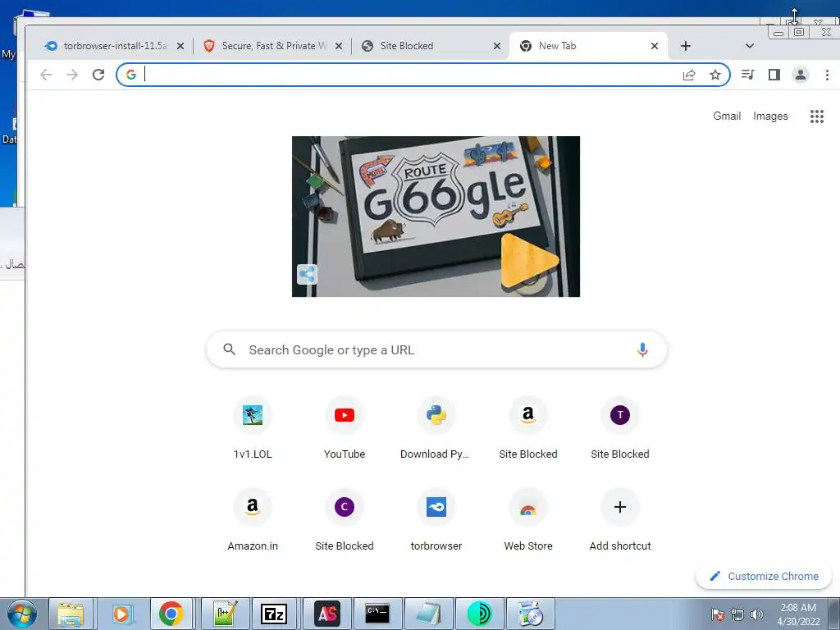Open the Images link

pos(770,116)
